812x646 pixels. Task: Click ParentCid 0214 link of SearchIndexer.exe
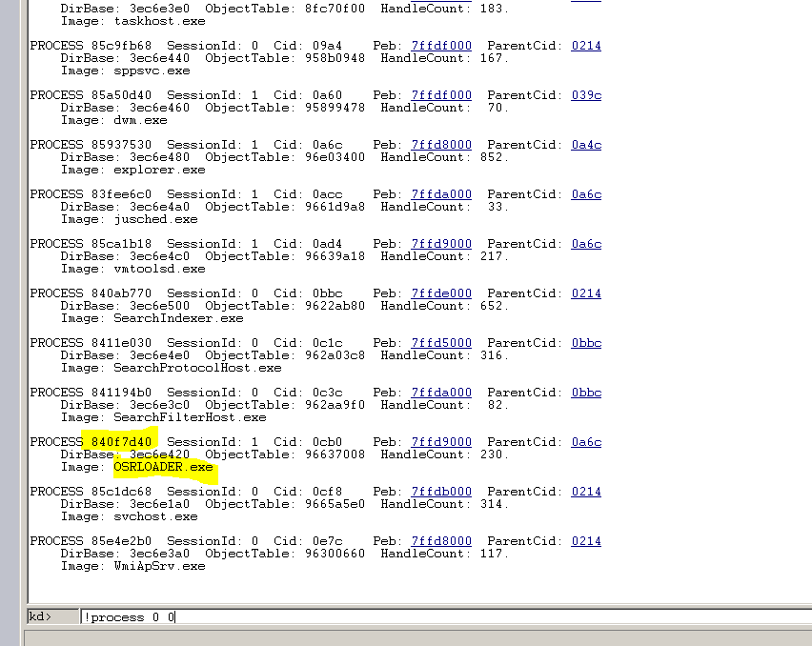586,293
